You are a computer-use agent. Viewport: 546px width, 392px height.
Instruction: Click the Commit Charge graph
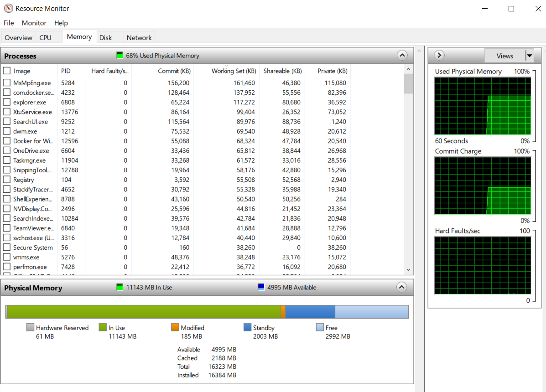[483, 186]
